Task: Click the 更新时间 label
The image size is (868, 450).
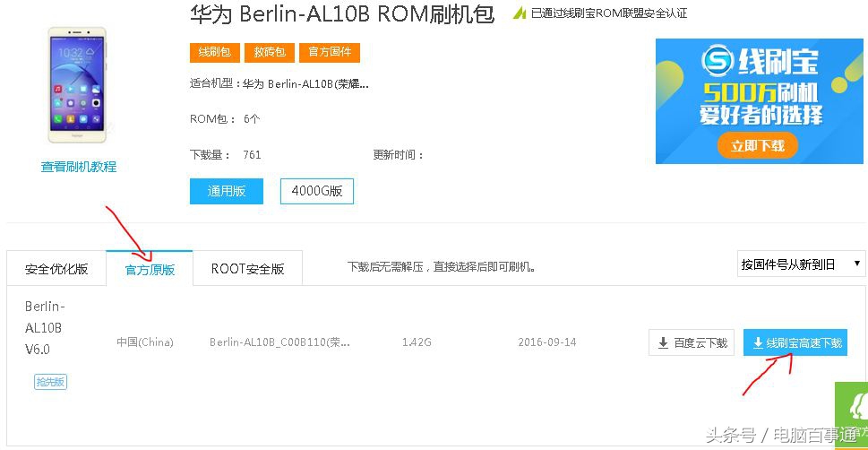Action: (x=398, y=154)
